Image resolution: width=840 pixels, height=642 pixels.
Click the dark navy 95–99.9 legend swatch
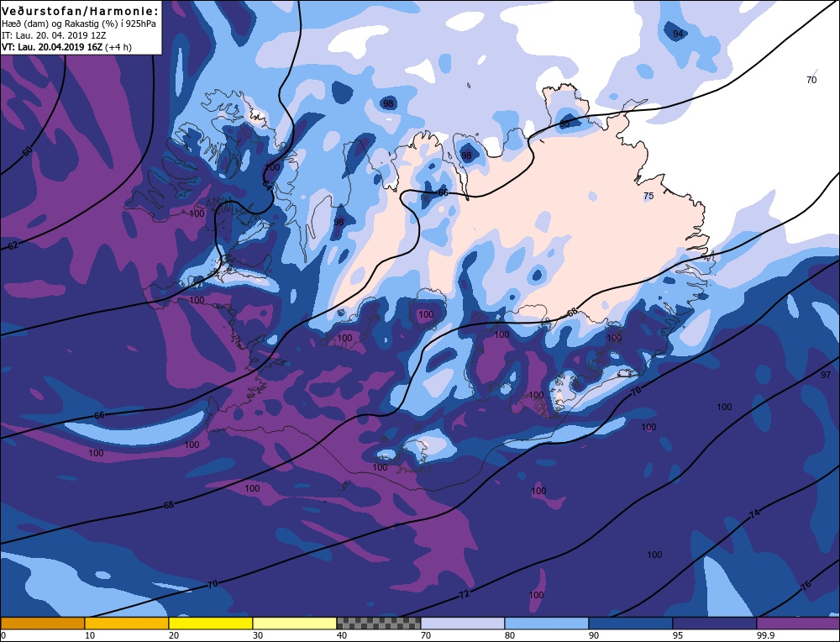715,623
